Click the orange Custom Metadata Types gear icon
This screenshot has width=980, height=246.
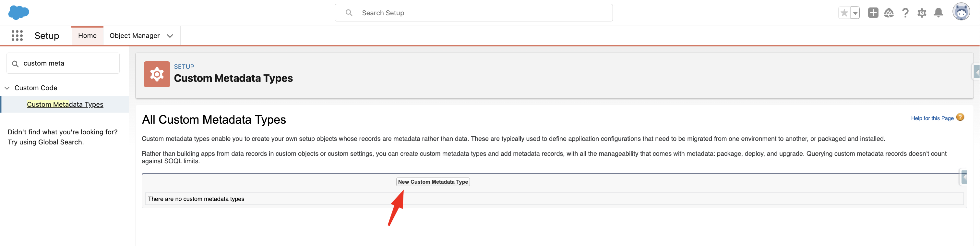(157, 74)
